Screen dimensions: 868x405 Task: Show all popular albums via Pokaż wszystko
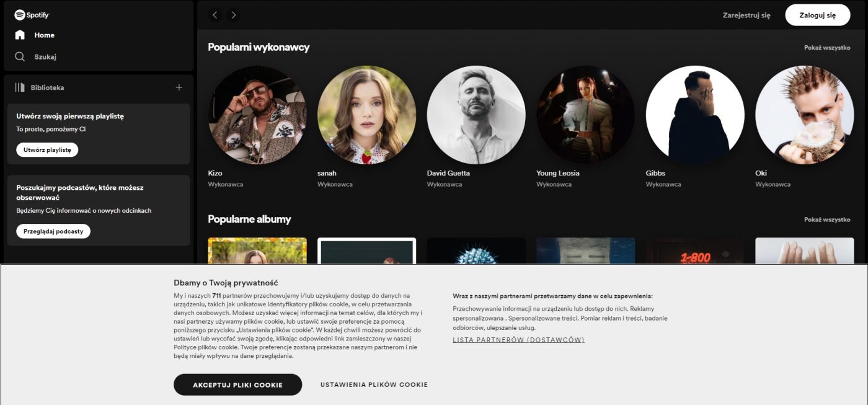click(x=827, y=220)
